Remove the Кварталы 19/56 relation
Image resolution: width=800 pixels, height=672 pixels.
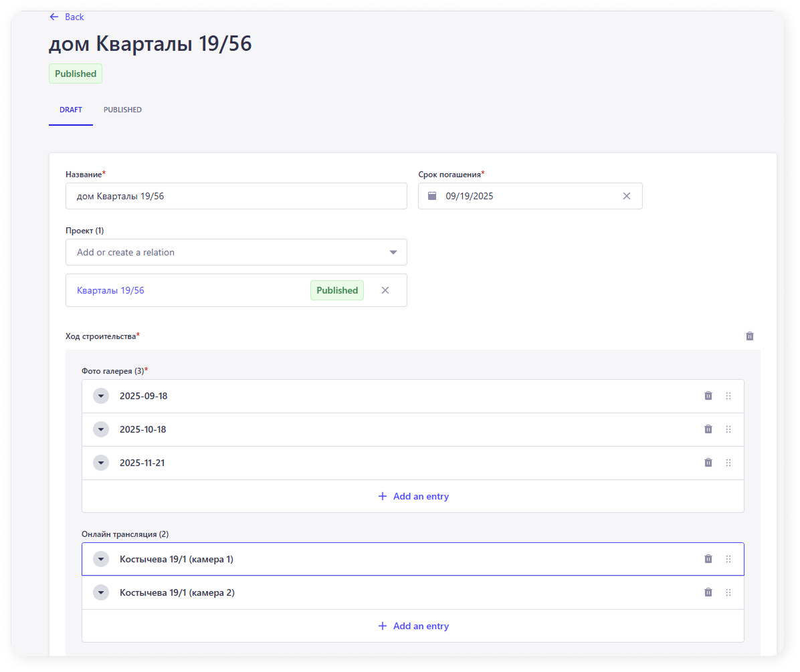tap(385, 290)
